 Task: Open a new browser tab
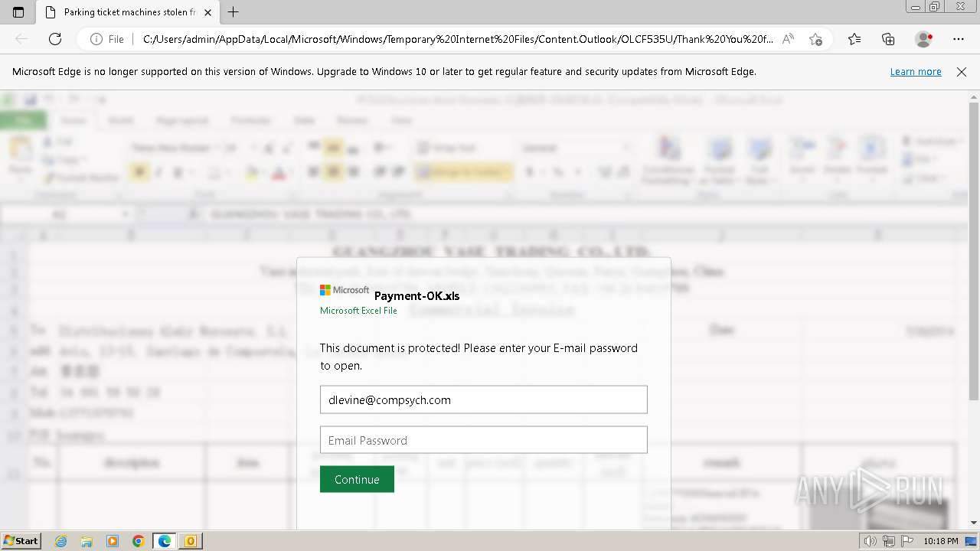234,12
